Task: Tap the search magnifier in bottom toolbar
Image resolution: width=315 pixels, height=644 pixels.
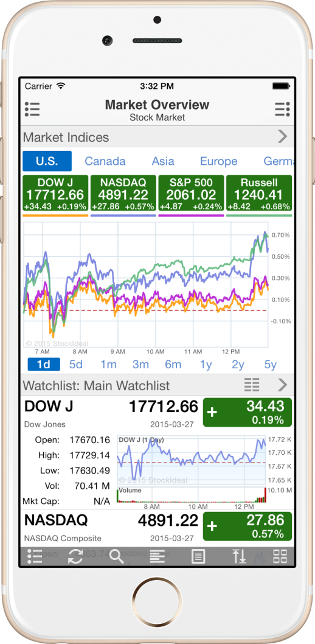Action: click(x=116, y=556)
